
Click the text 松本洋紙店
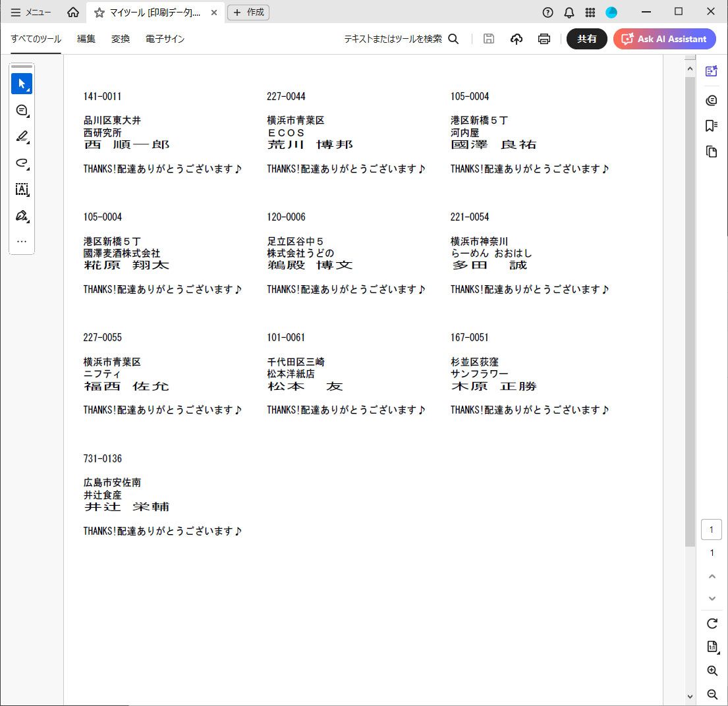pos(291,373)
